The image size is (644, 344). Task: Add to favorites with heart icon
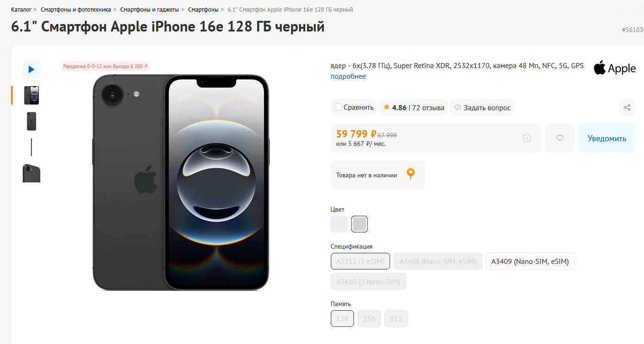(x=560, y=138)
